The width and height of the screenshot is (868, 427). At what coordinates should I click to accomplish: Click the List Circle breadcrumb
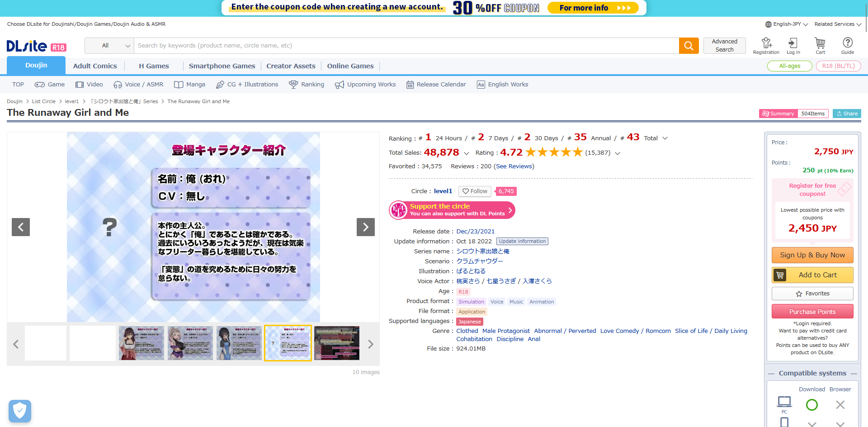click(44, 101)
